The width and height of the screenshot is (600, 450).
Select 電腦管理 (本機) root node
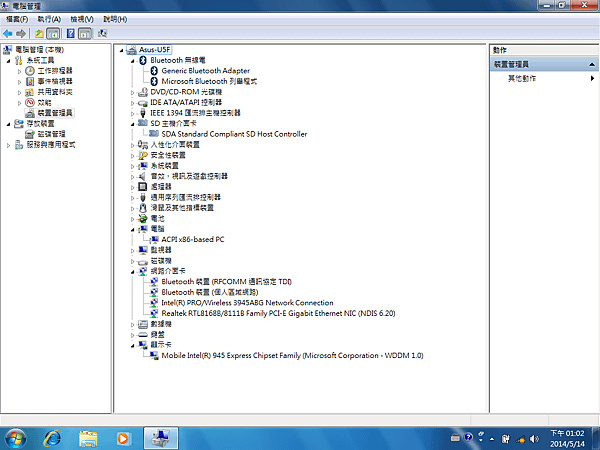(39, 50)
